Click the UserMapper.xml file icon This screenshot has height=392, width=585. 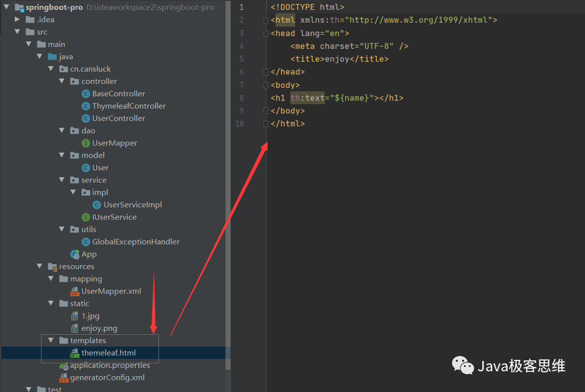click(75, 291)
